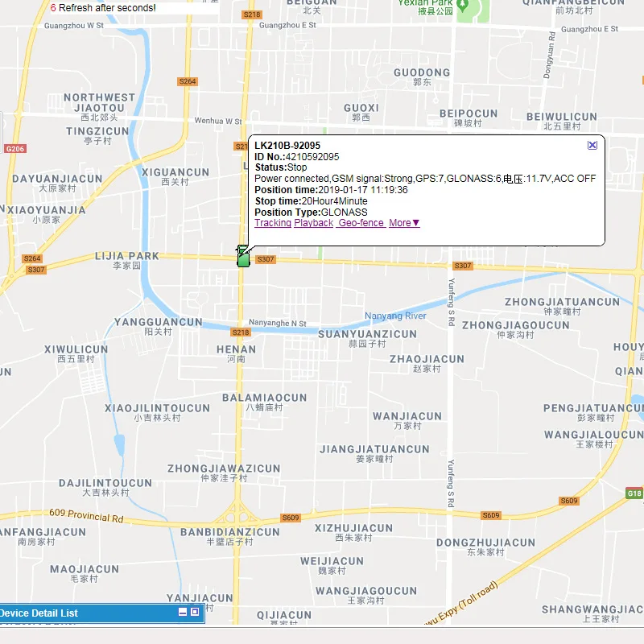Click the ZHAOJIACUN map label
The height and width of the screenshot is (644, 644).
tap(427, 359)
